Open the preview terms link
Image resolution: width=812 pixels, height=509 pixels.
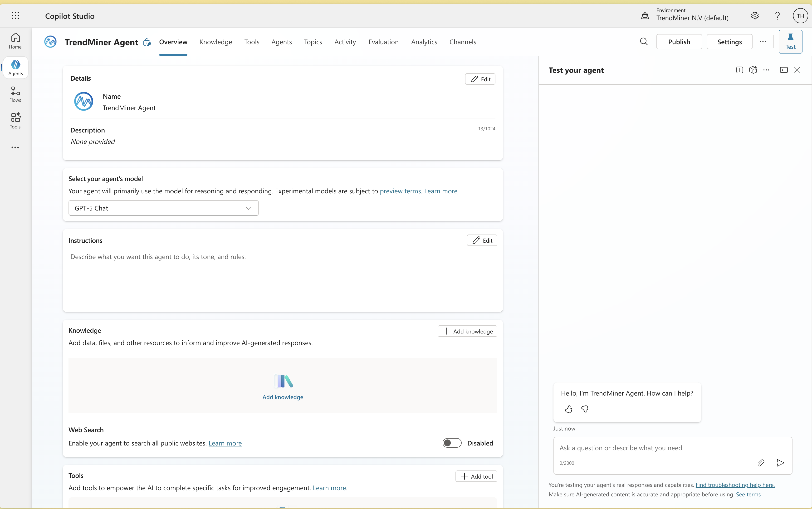coord(400,191)
